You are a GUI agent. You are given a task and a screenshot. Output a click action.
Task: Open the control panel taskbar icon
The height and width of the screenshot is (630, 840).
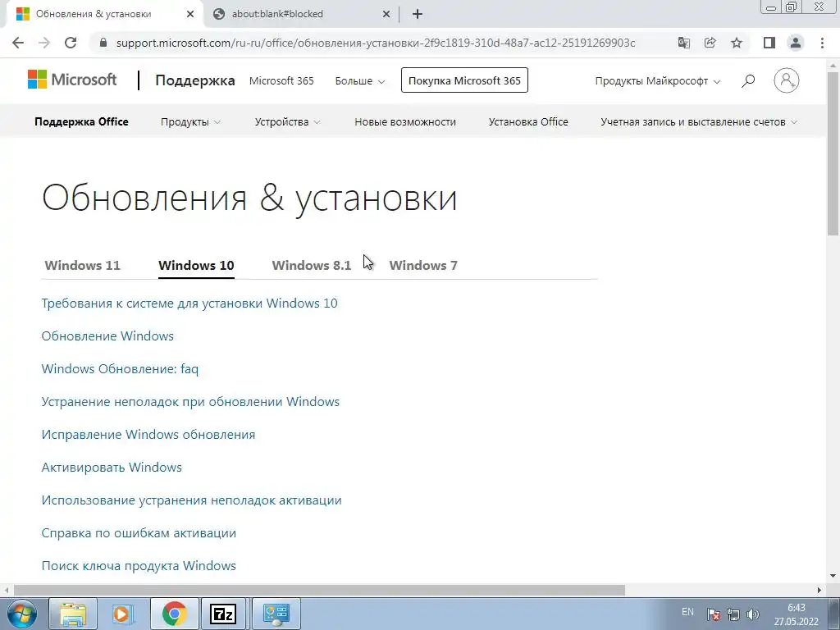(x=276, y=614)
